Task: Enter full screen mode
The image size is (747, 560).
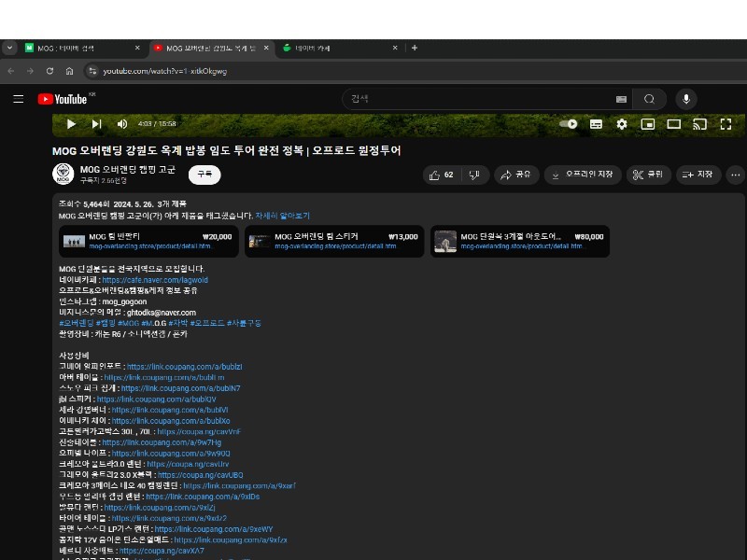Action: (725, 124)
